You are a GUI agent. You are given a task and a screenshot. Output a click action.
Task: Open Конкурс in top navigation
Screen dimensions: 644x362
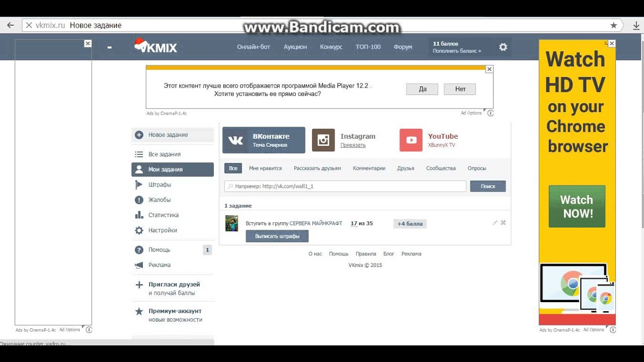pyautogui.click(x=331, y=47)
